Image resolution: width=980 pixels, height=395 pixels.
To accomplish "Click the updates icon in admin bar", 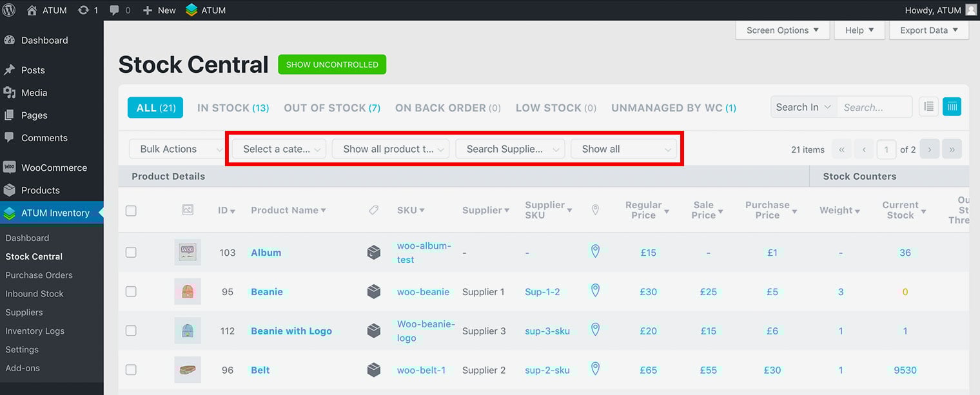I will click(84, 10).
